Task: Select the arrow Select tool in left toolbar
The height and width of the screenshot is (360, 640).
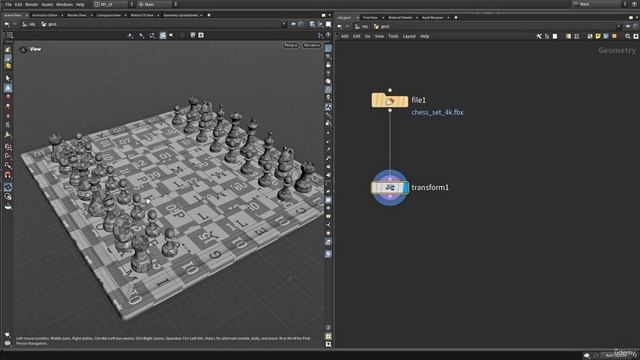Action: (8, 78)
